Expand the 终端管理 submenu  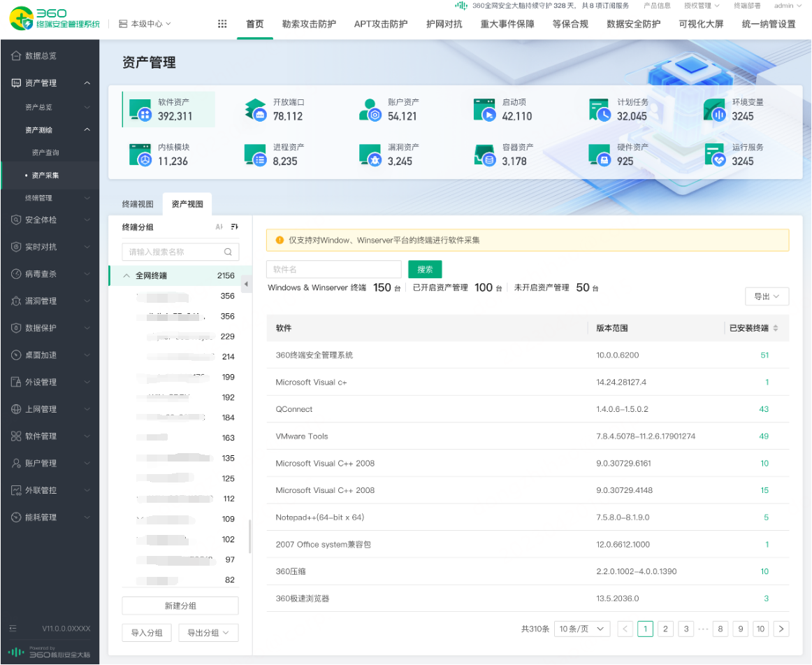87,198
